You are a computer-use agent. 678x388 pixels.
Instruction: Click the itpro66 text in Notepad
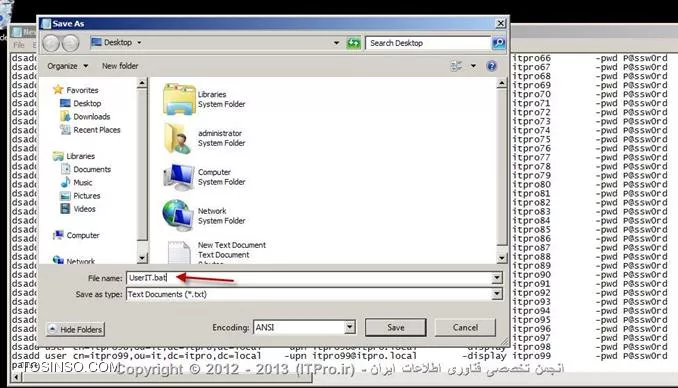click(x=531, y=58)
